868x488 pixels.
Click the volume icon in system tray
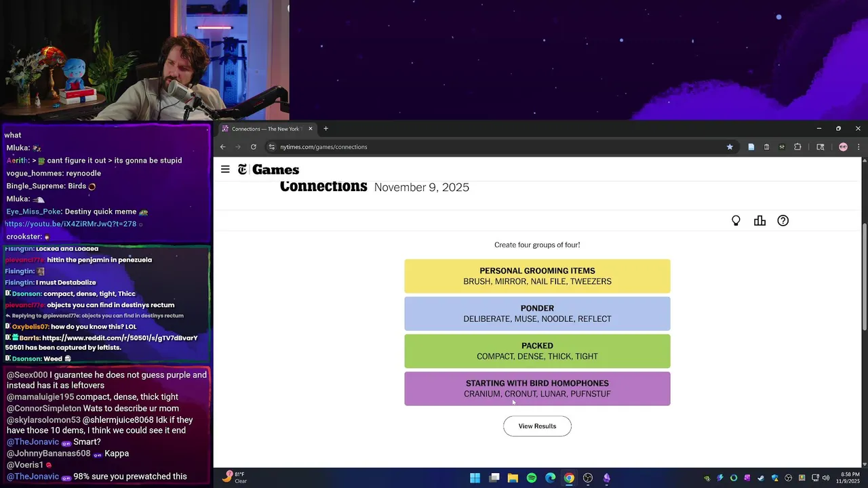[825, 478]
